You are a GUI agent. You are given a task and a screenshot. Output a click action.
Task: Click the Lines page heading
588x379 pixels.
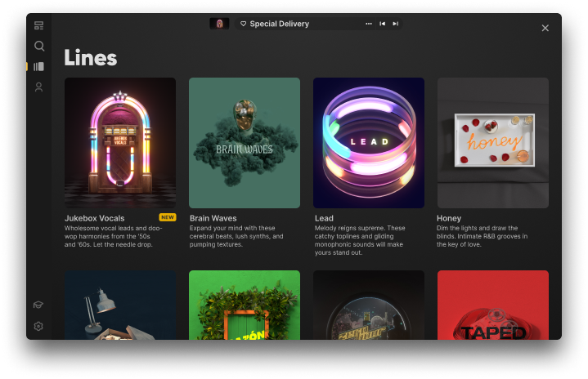pos(91,58)
